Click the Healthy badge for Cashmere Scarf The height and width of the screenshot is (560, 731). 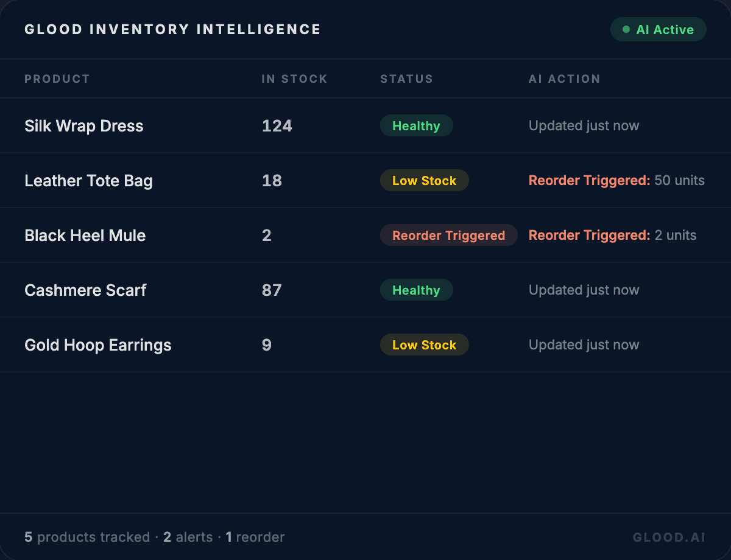(x=417, y=290)
